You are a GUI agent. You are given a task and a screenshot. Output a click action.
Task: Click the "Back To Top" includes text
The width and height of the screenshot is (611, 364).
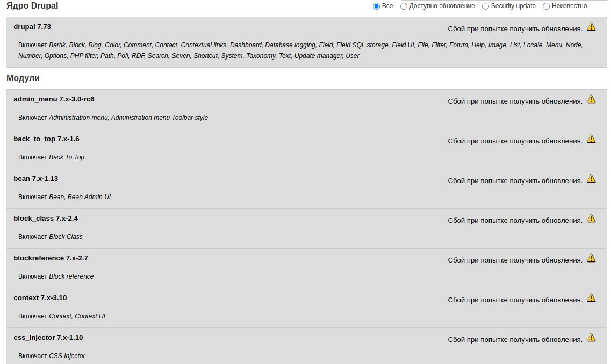(x=67, y=157)
